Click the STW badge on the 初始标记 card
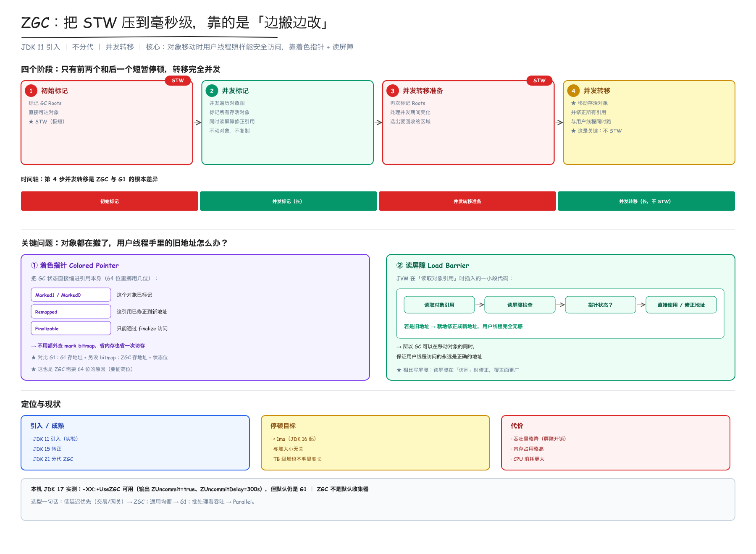 [178, 81]
